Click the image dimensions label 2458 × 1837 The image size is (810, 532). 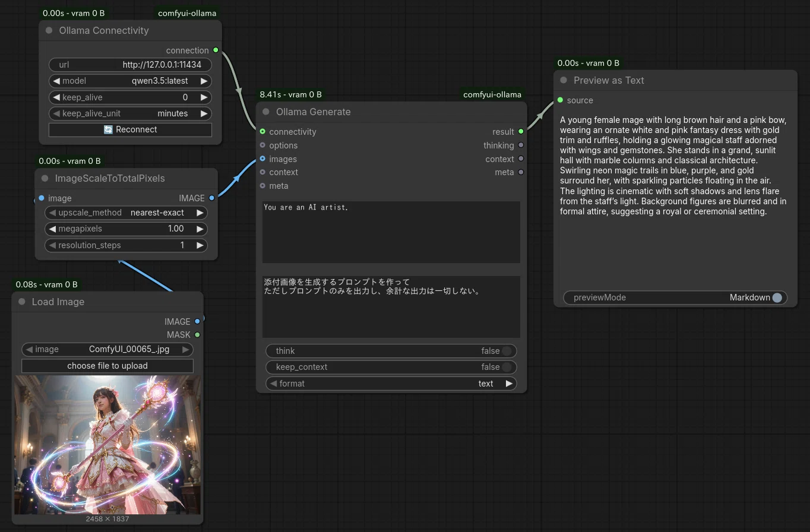107,519
